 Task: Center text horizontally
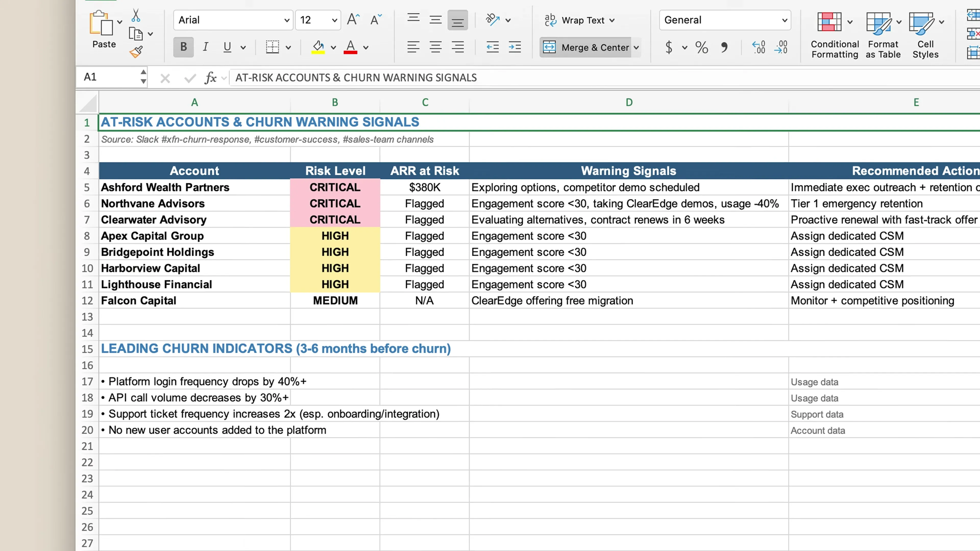point(436,47)
